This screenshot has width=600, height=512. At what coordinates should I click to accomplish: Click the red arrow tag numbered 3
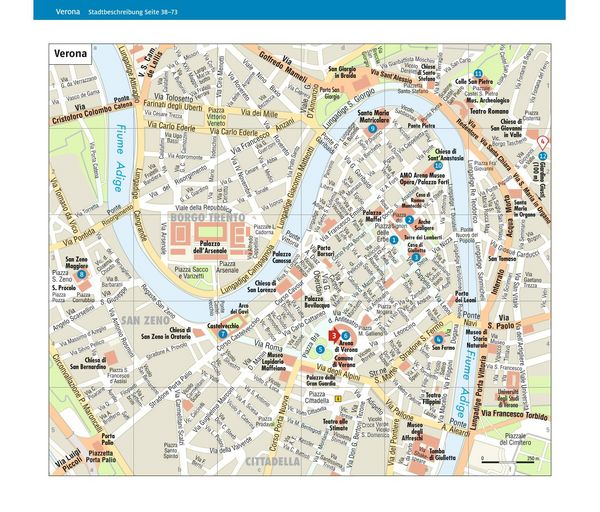coord(334,336)
